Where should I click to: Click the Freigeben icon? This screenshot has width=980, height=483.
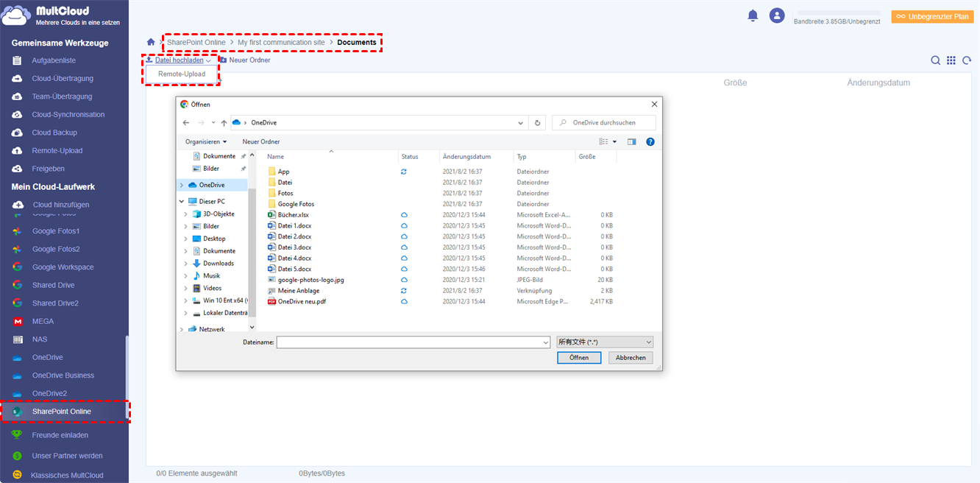click(17, 169)
